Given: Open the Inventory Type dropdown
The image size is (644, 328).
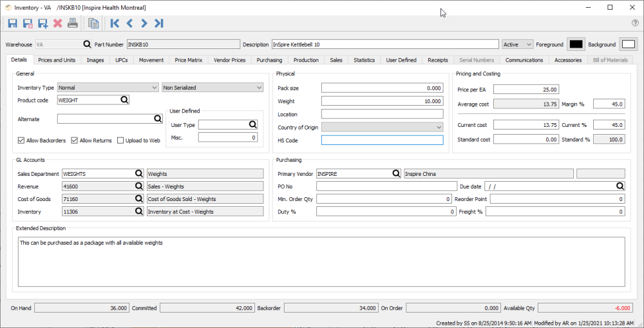Looking at the screenshot, I should pos(108,87).
